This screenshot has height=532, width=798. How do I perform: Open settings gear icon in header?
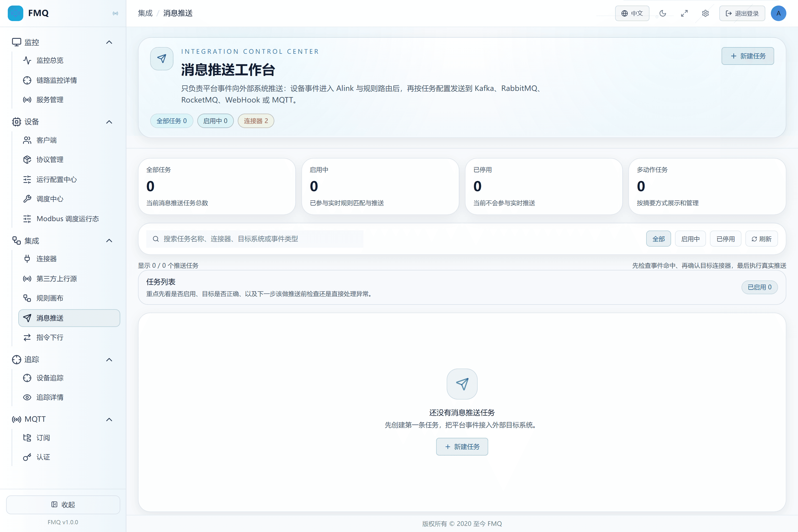pyautogui.click(x=705, y=13)
